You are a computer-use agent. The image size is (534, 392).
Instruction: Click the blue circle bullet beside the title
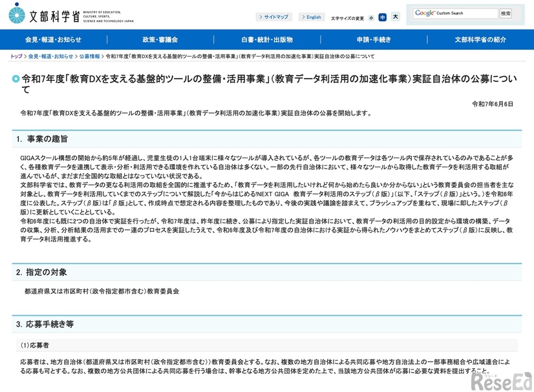tap(16, 79)
